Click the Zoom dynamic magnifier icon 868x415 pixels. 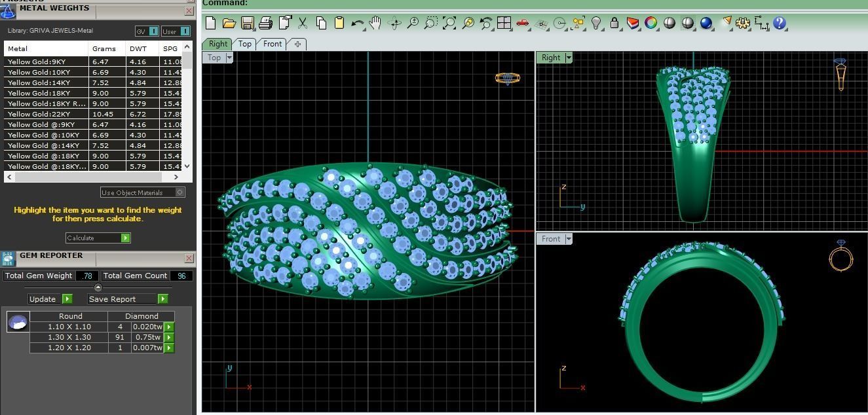coord(413,23)
